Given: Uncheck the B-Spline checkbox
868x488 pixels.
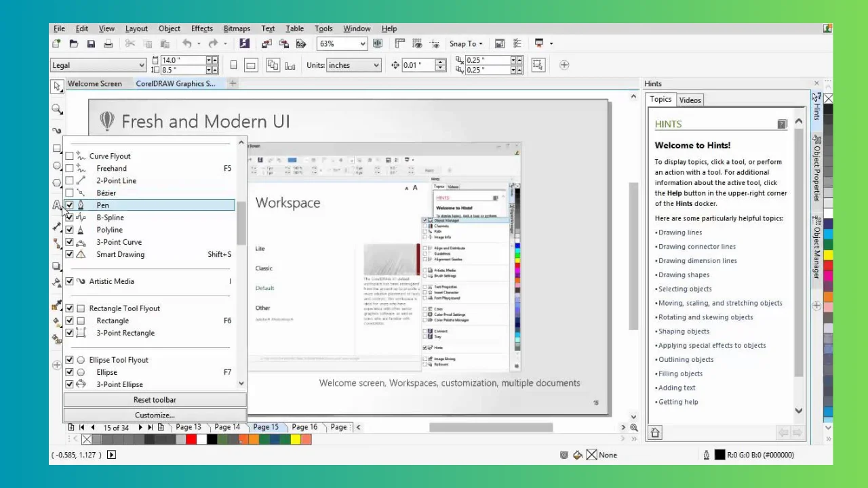Looking at the screenshot, I should [69, 218].
